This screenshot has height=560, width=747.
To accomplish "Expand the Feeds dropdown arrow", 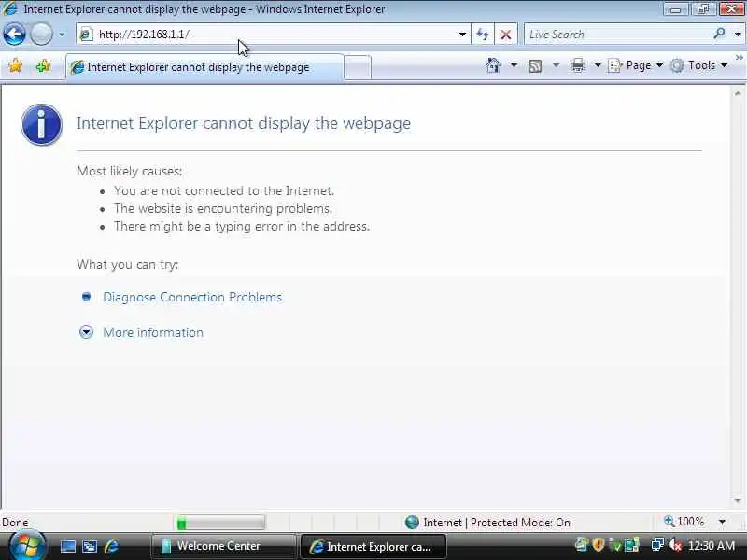I will pyautogui.click(x=556, y=65).
